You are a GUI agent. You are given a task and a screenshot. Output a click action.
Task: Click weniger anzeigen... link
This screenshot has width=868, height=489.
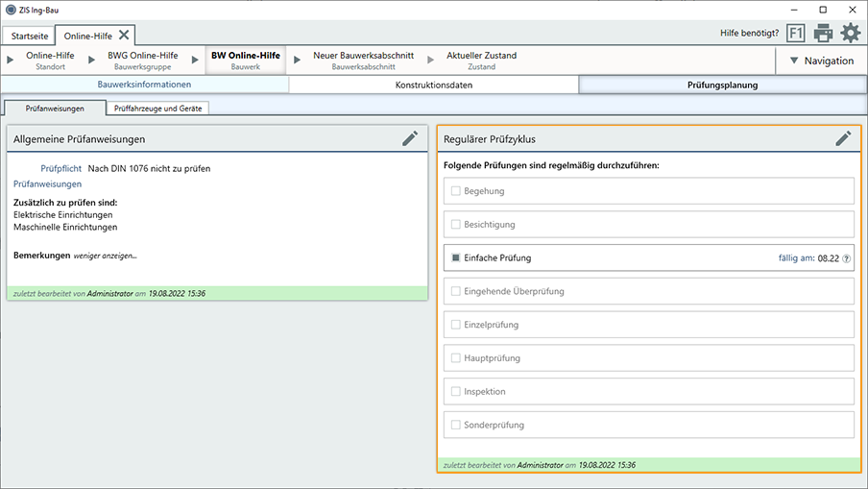pyautogui.click(x=106, y=256)
